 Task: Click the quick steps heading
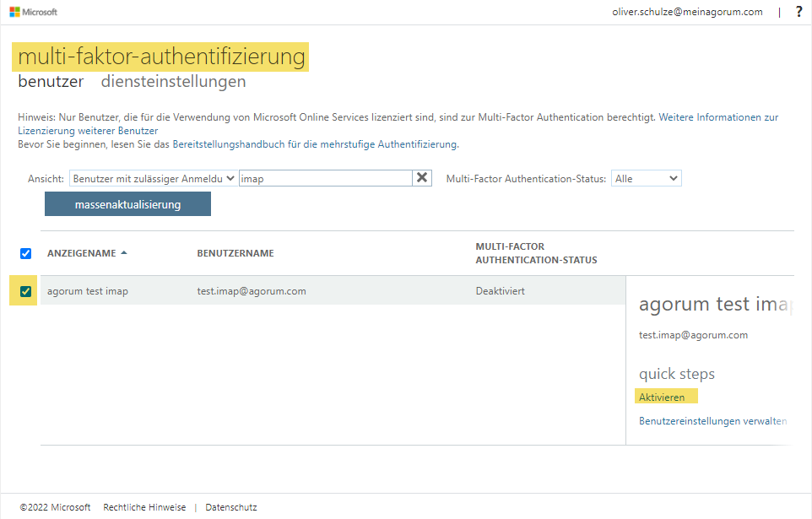pos(677,374)
